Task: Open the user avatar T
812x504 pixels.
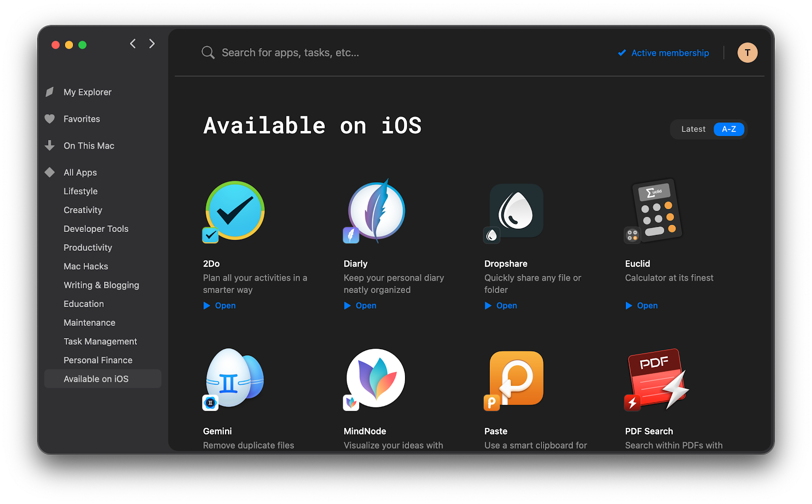Action: click(x=747, y=53)
